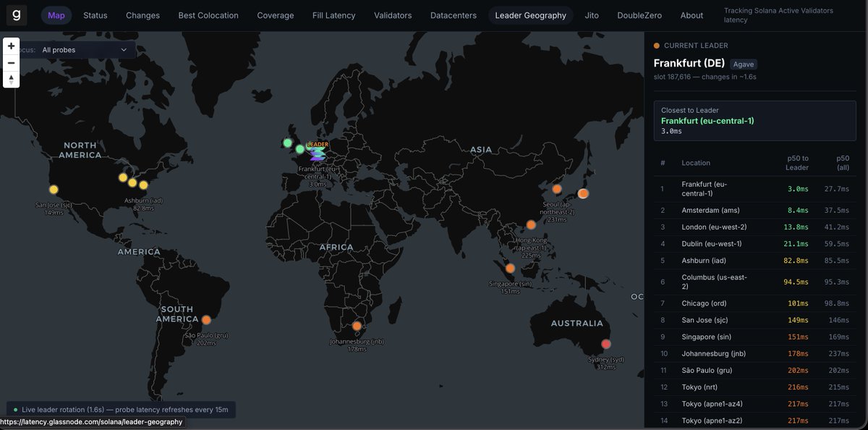Click the Live leader rotation status bar

pyautogui.click(x=121, y=410)
